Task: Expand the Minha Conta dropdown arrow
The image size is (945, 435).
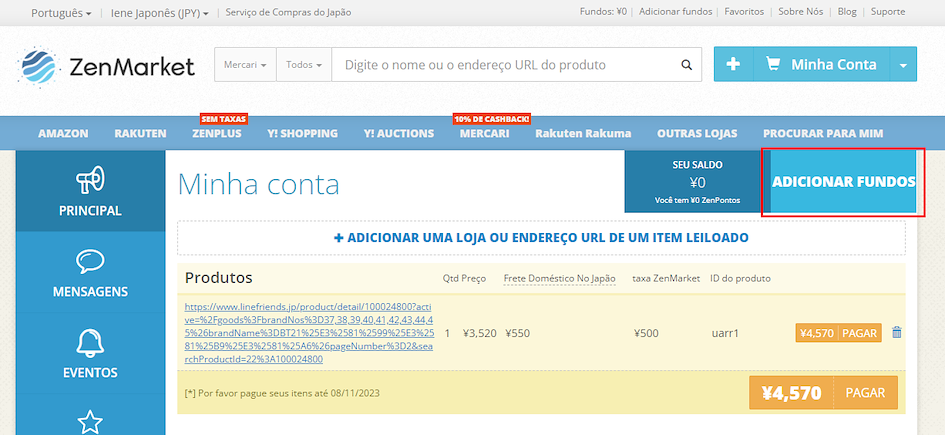Action: [x=903, y=64]
